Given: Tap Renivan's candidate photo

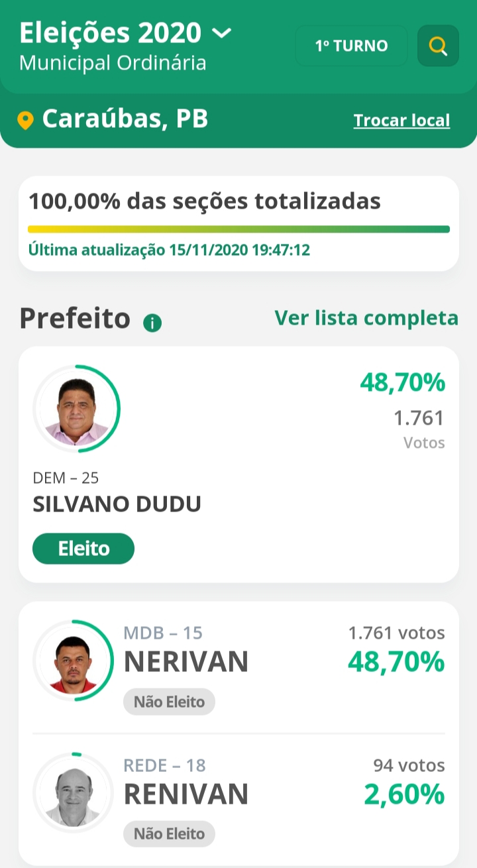Looking at the screenshot, I should (x=74, y=794).
